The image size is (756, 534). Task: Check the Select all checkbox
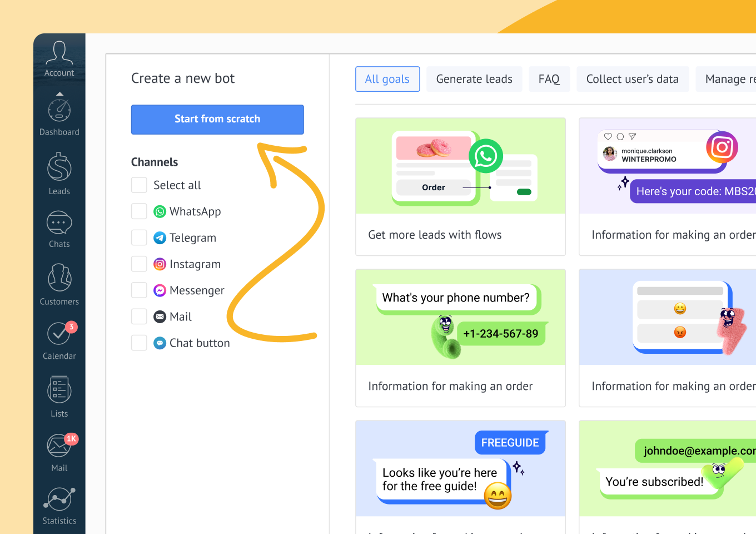[139, 185]
